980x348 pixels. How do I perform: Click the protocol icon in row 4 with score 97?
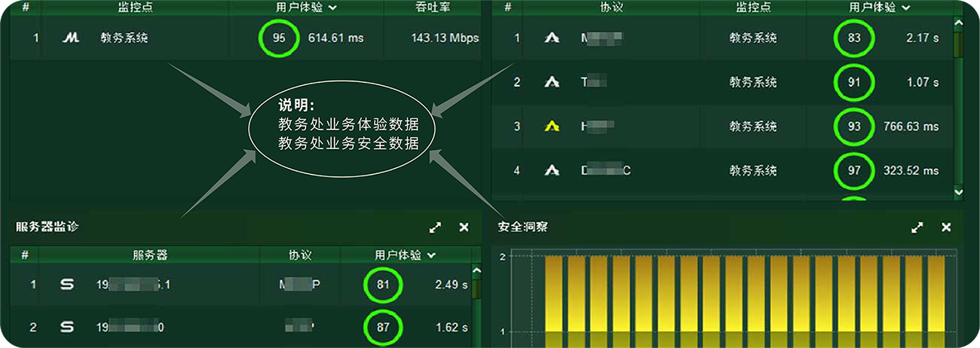[x=552, y=171]
